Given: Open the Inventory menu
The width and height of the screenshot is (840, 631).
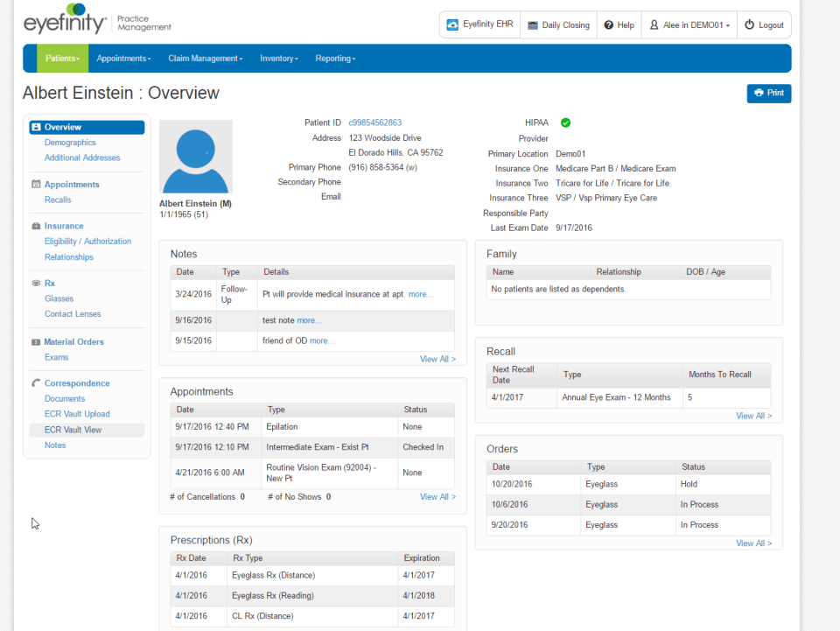Looking at the screenshot, I should 278,58.
